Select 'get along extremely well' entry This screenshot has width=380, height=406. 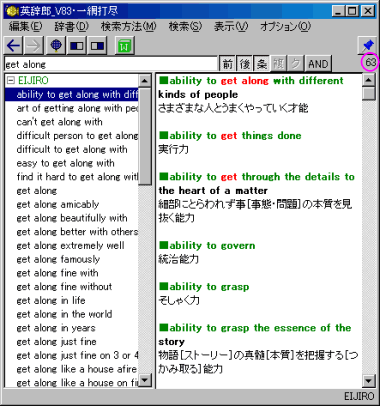point(72,245)
